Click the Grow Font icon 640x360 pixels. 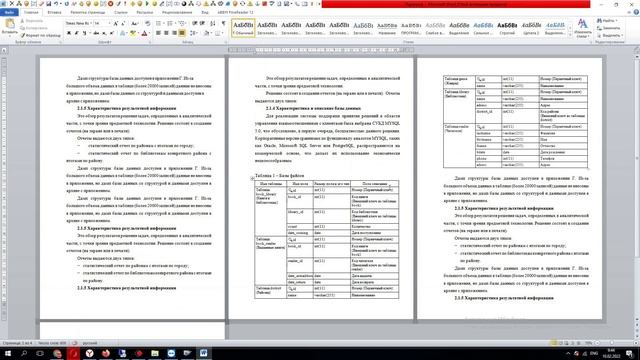(116, 23)
